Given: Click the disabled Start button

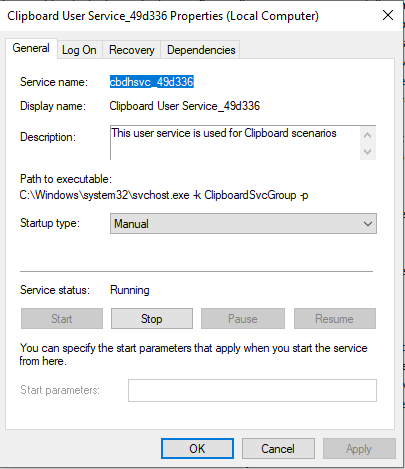Looking at the screenshot, I should 62,319.
